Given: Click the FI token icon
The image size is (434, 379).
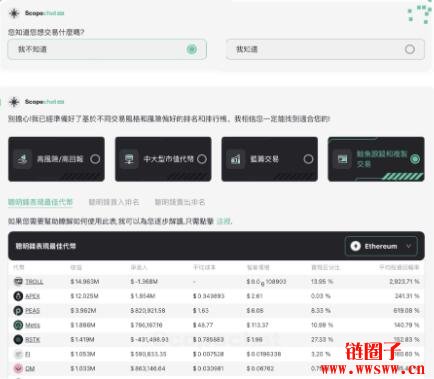Looking at the screenshot, I should coord(18,354).
